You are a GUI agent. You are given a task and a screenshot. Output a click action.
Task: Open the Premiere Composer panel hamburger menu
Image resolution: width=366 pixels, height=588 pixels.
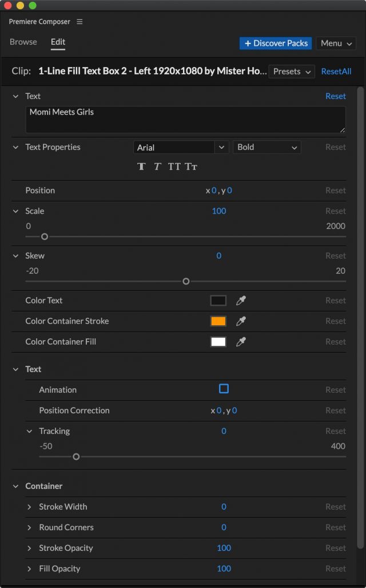(79, 22)
